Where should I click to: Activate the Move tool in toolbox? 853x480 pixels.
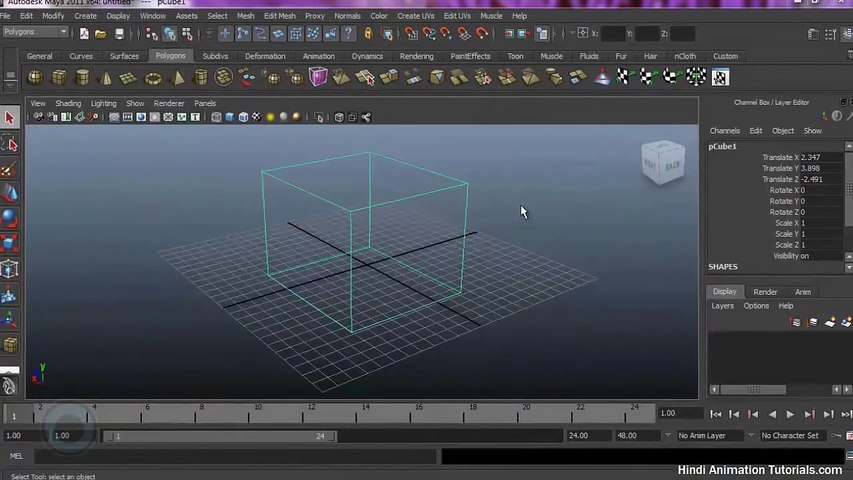pyautogui.click(x=9, y=194)
